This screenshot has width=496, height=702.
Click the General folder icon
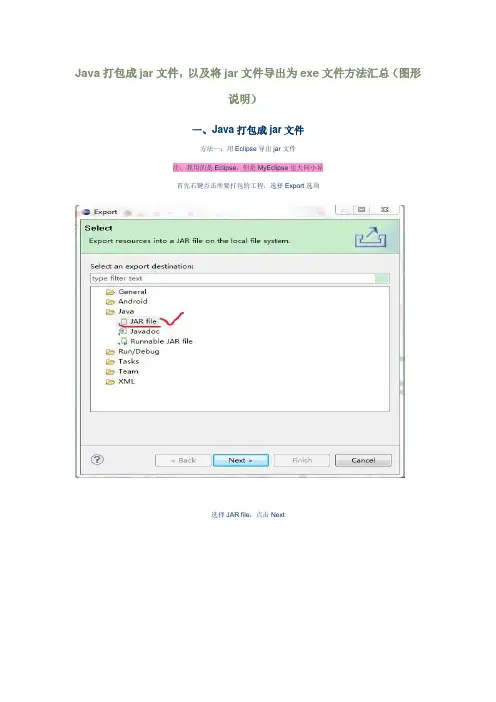click(x=110, y=292)
